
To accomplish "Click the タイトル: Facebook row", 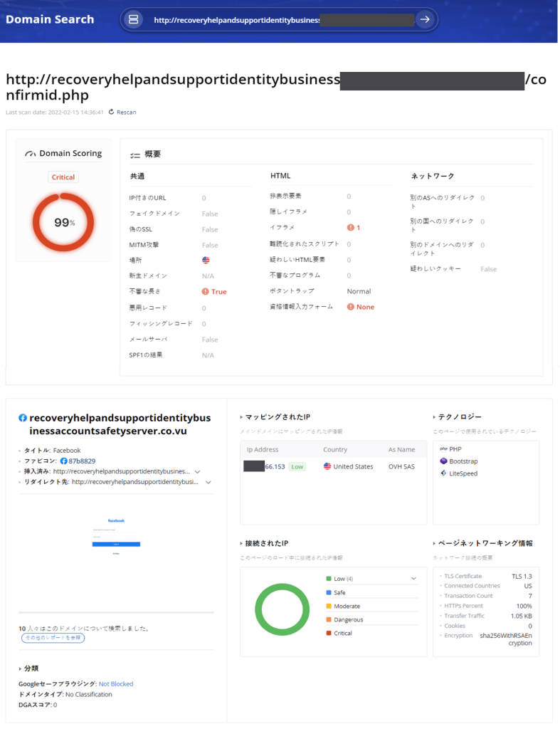I will [52, 451].
